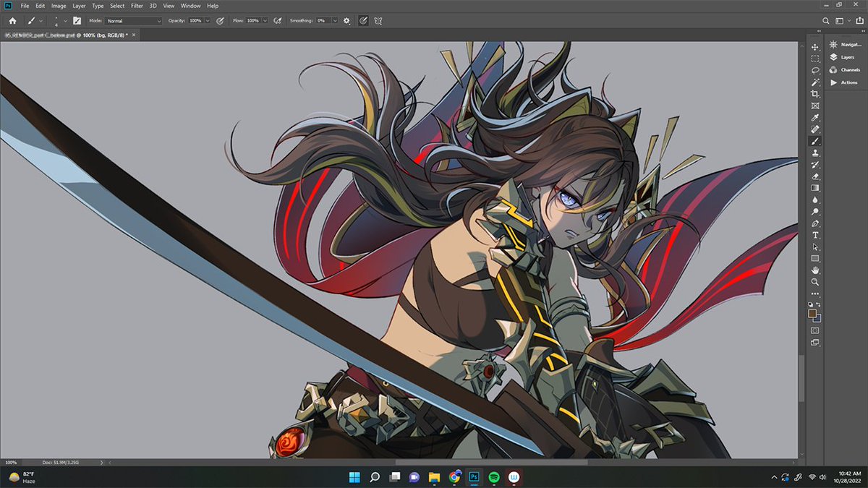Screen dimensions: 868x488
Task: Select the Dodge tool
Action: coord(815,212)
